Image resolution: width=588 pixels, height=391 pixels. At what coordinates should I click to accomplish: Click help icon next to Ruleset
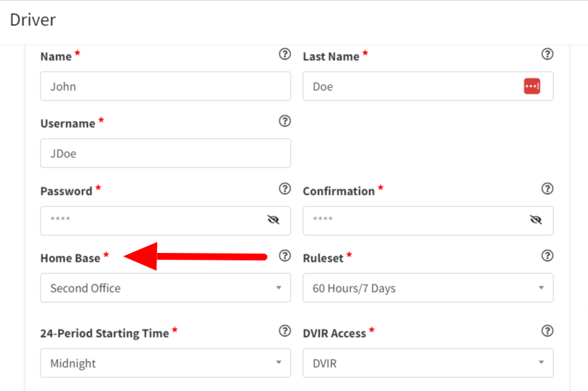click(x=547, y=256)
